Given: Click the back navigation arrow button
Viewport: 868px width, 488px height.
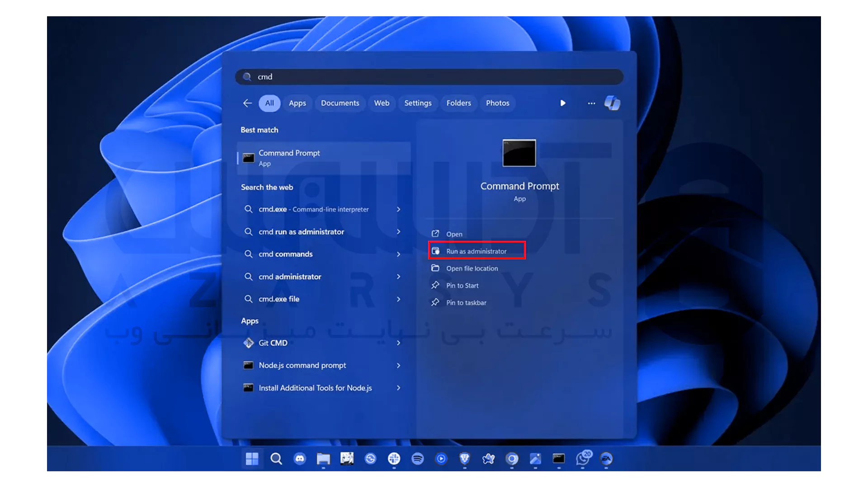Looking at the screenshot, I should tap(247, 103).
